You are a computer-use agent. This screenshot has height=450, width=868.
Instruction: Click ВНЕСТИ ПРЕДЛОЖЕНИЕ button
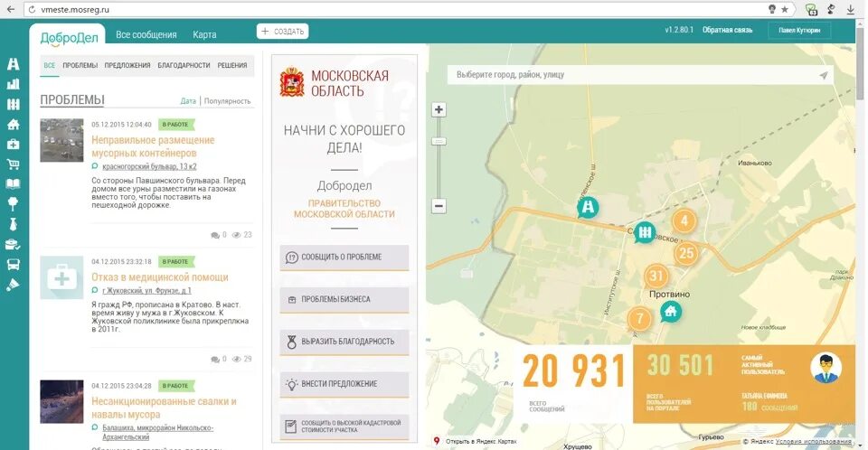pos(344,384)
